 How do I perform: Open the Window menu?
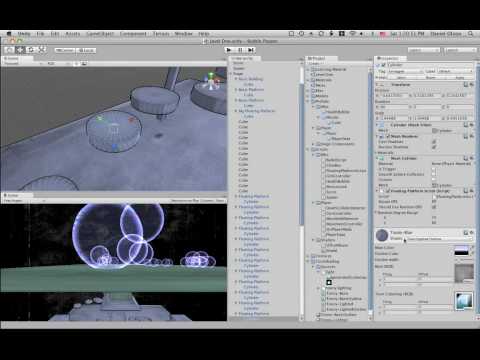point(184,34)
